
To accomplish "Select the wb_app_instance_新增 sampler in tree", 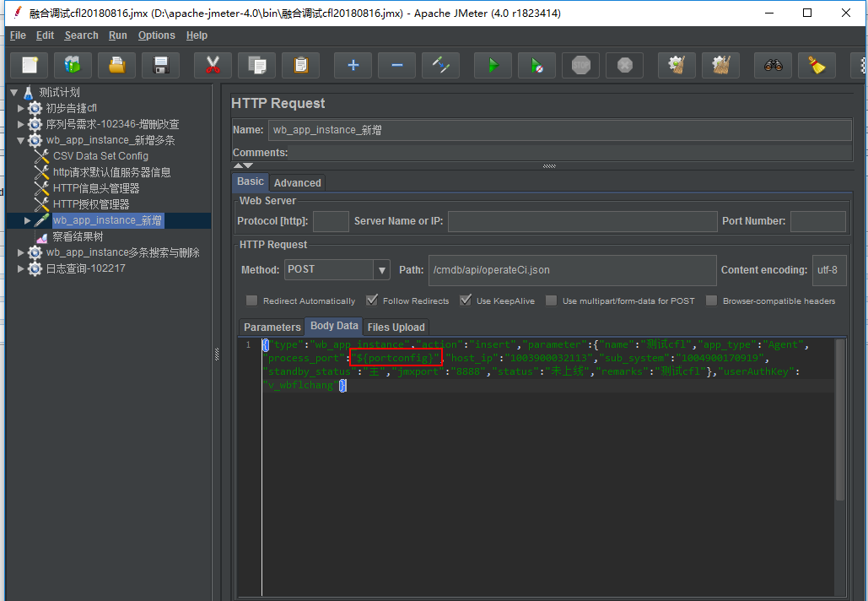I will click(107, 220).
